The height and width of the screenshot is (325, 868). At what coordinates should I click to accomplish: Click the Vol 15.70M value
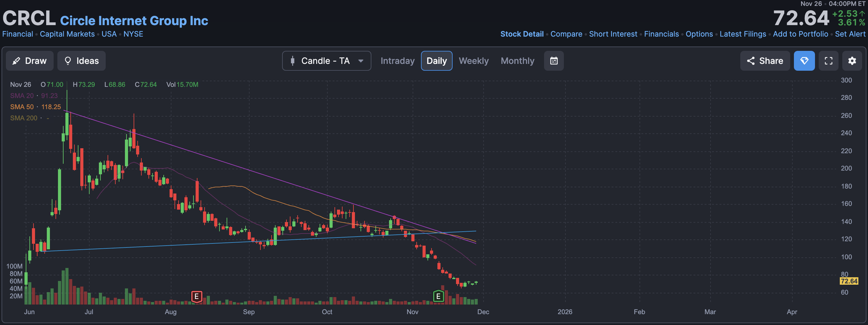[x=182, y=85]
